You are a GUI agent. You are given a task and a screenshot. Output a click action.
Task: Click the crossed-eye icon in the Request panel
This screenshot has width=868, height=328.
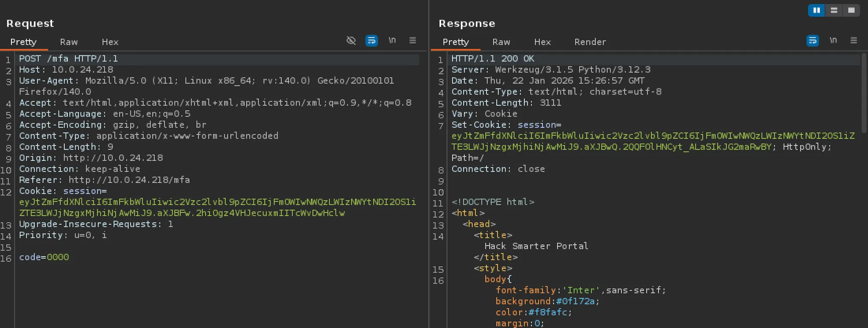[351, 41]
